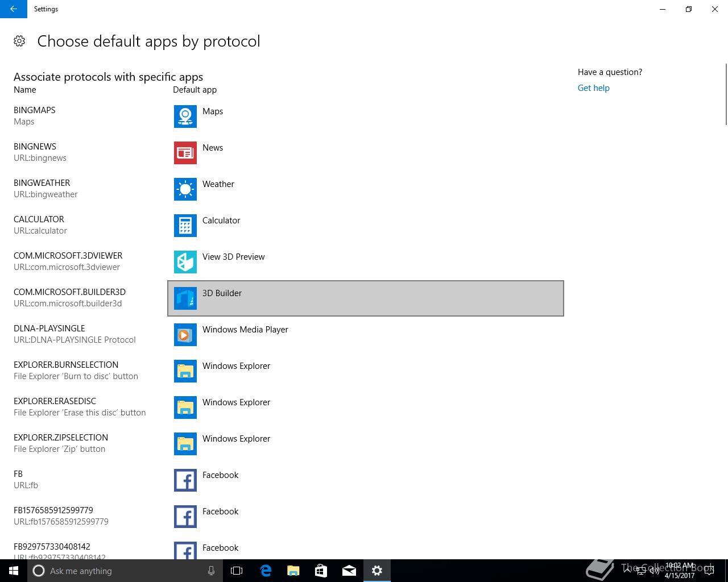Click the BINGWEATHER protocol name
The image size is (728, 582).
point(42,183)
